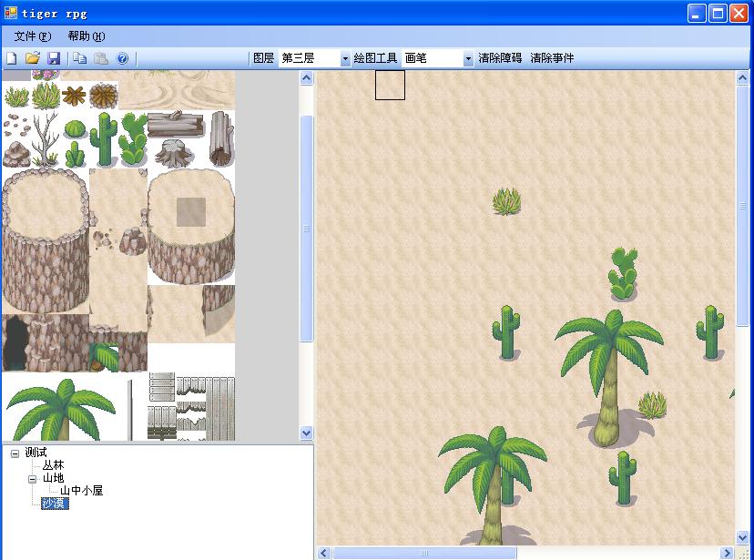Click map canvas scroll left arrow
This screenshot has height=560, width=754.
click(324, 554)
